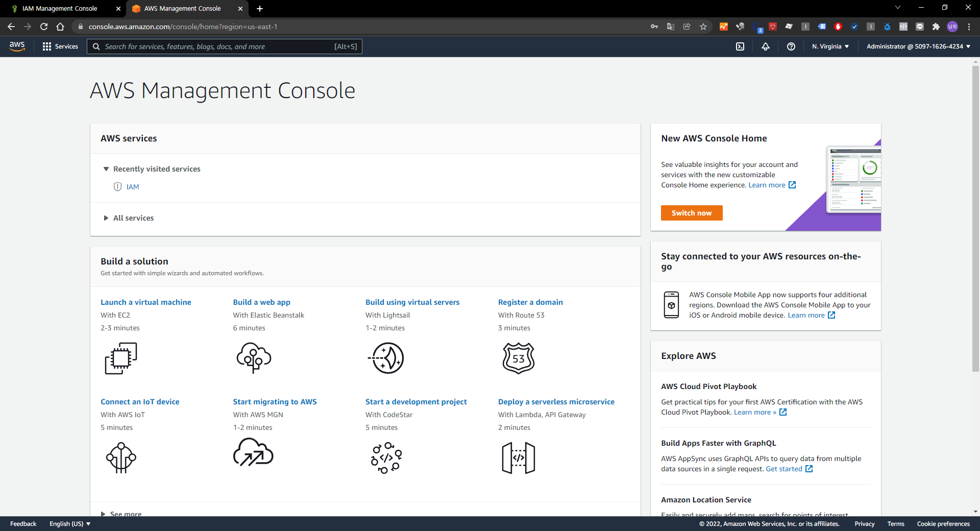The image size is (980, 531).
Task: Open Deploy a serverless microservice link
Action: click(x=556, y=402)
